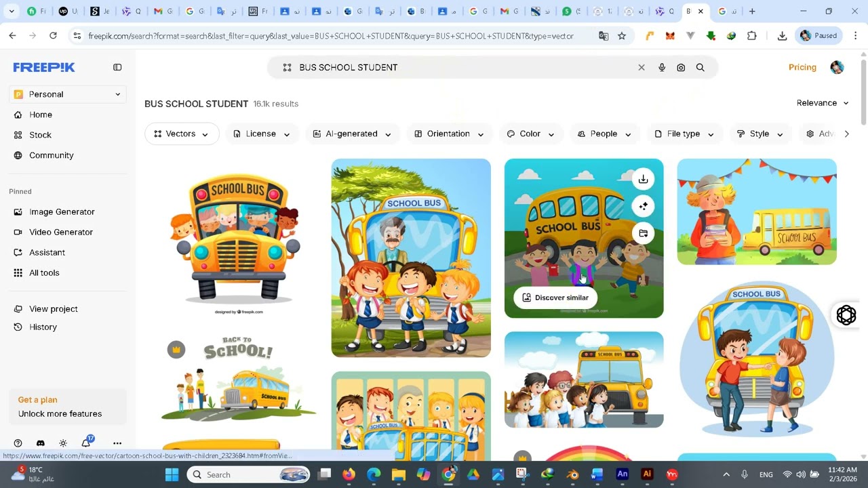868x488 pixels.
Task: Expand the Personal workspace dropdown
Action: pos(68,94)
